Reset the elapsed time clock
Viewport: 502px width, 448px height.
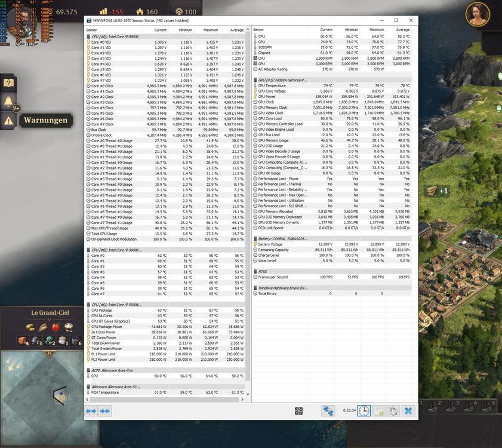point(364,411)
